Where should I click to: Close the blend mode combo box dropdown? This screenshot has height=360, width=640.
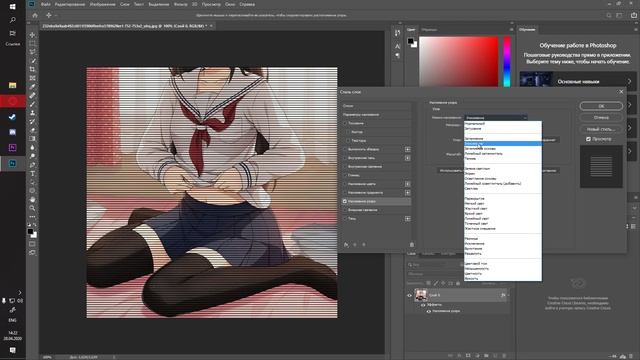tap(496, 118)
